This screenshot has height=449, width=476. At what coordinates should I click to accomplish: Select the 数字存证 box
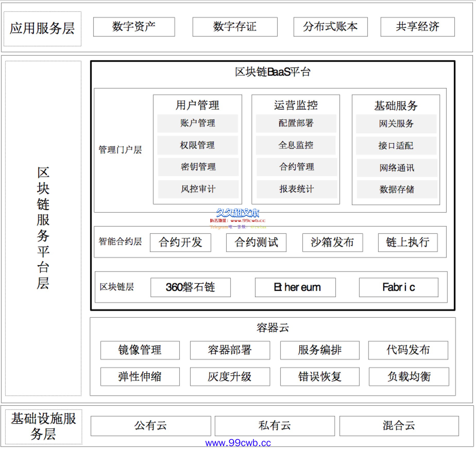(x=235, y=27)
